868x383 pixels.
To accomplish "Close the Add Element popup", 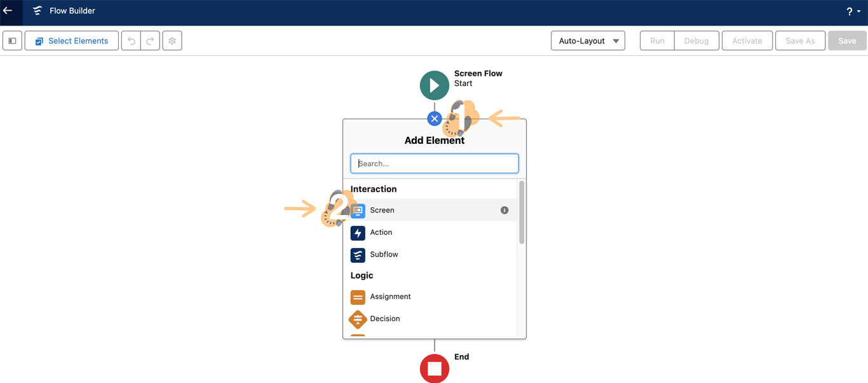I will point(435,119).
